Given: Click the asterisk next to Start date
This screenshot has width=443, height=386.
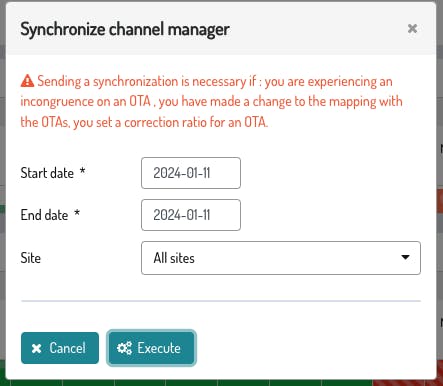Looking at the screenshot, I should pos(82,171).
